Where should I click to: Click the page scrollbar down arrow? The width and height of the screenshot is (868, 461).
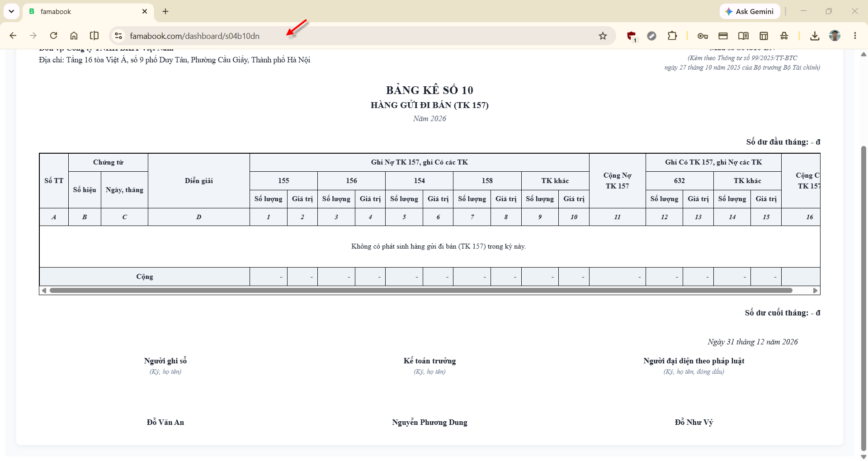click(x=863, y=456)
